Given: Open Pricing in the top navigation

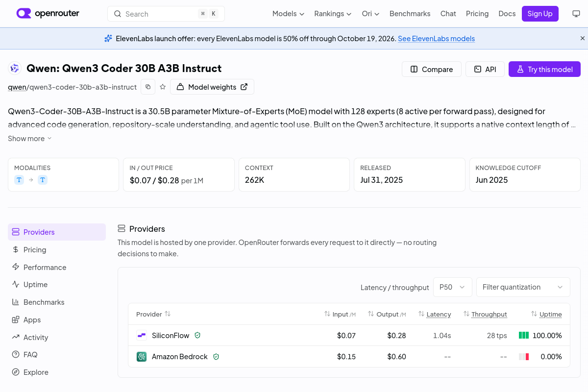Looking at the screenshot, I should point(477,14).
